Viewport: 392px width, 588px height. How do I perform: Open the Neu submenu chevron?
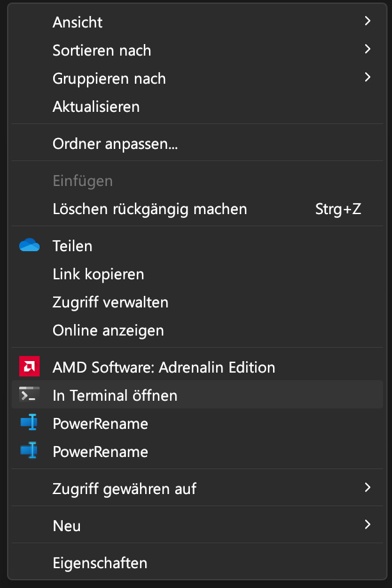(x=368, y=525)
